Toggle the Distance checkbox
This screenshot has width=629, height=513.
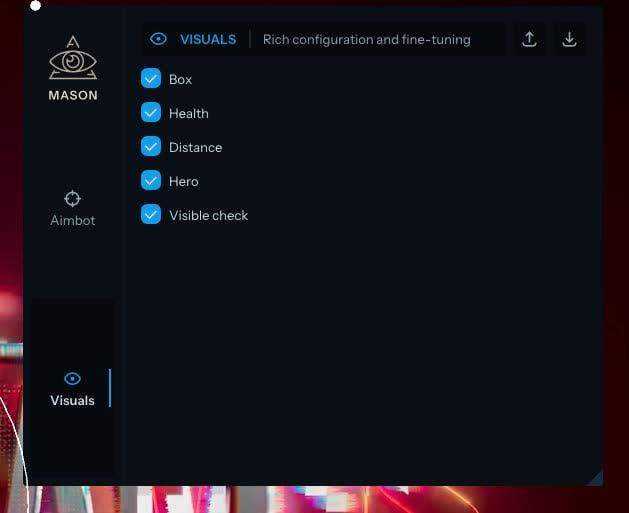tap(151, 146)
